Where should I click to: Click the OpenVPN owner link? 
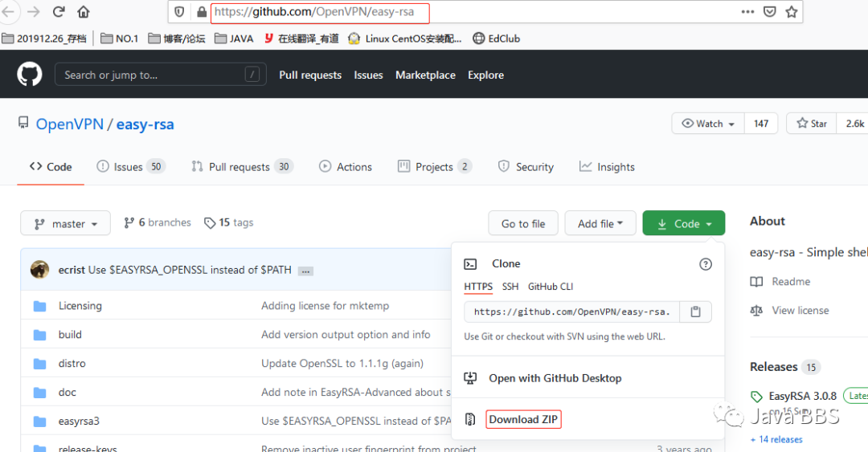[x=70, y=124]
